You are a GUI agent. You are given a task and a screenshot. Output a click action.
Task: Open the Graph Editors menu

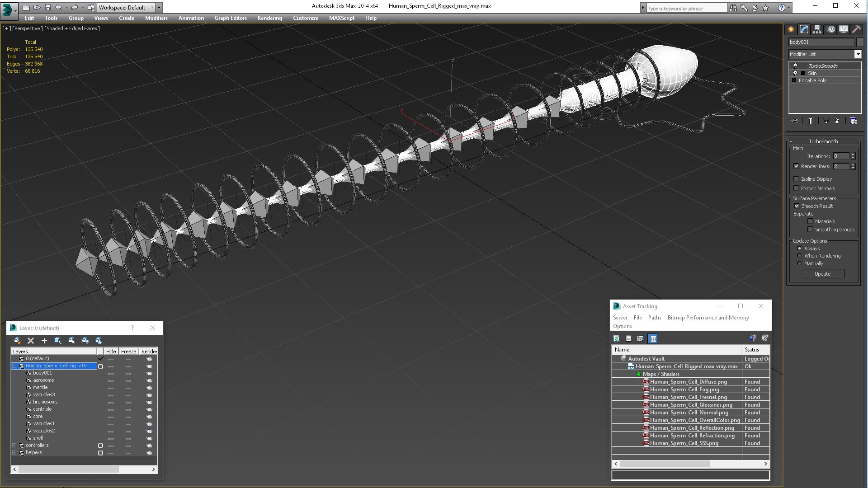(231, 18)
